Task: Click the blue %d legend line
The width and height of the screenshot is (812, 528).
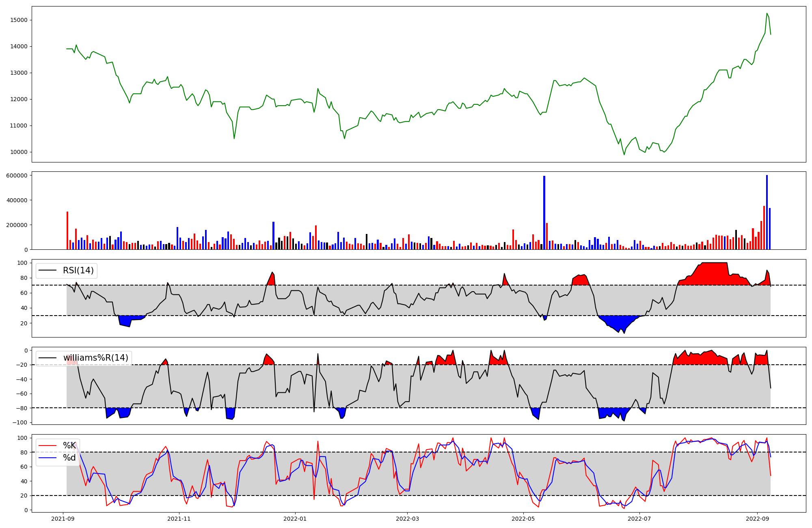Action: point(48,458)
